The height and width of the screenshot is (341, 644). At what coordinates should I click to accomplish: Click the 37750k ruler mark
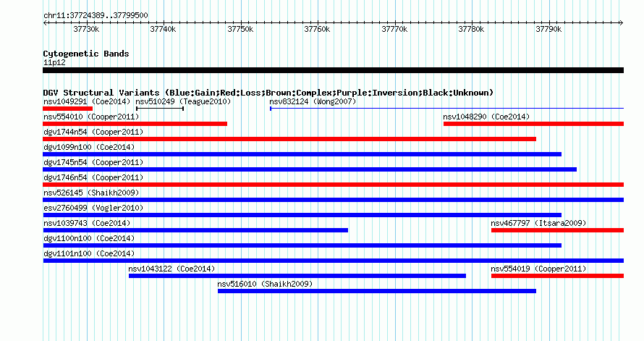click(240, 29)
